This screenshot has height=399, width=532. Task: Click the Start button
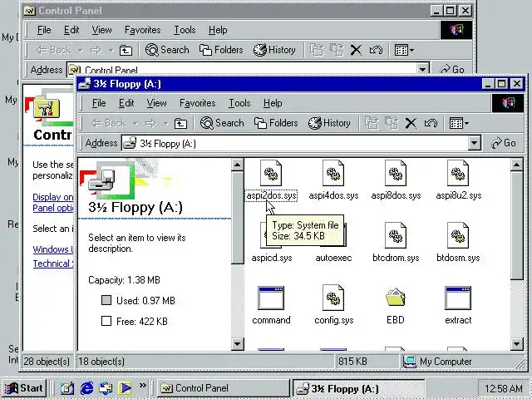(x=23, y=388)
